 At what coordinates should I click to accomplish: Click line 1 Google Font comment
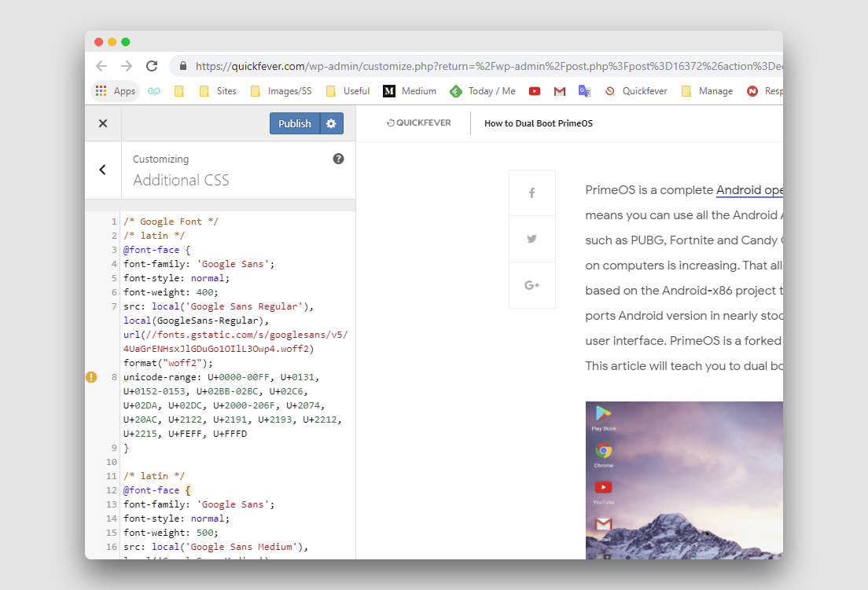click(x=171, y=222)
